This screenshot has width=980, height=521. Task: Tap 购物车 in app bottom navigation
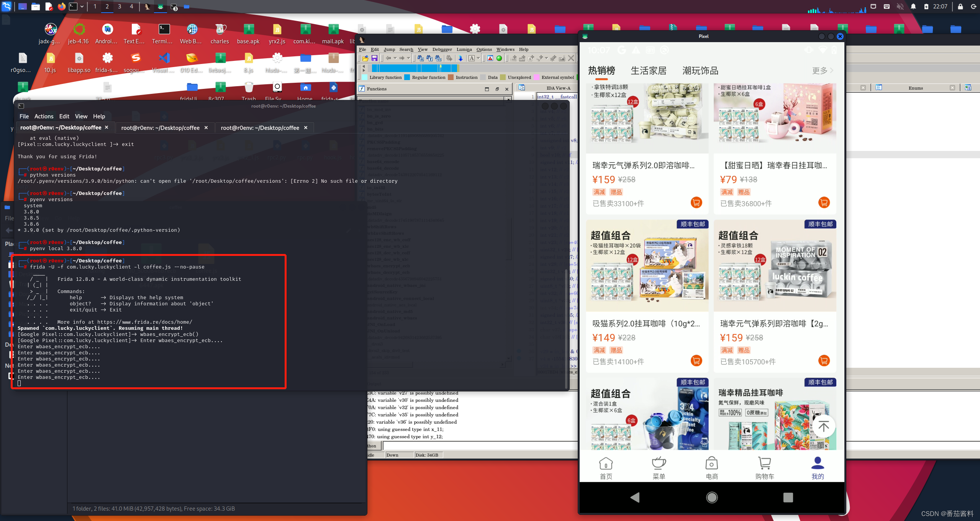pos(765,468)
